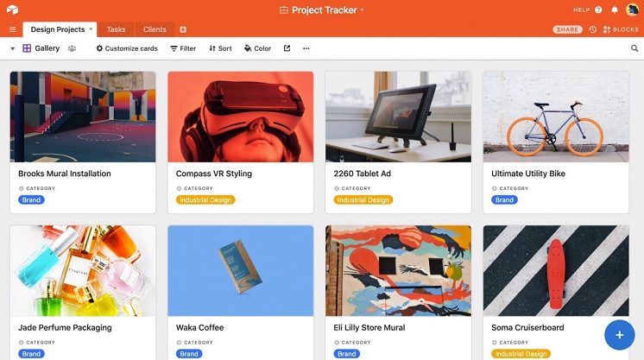Click the HELP text label
Viewport: 644px width, 360px height.
click(581, 9)
